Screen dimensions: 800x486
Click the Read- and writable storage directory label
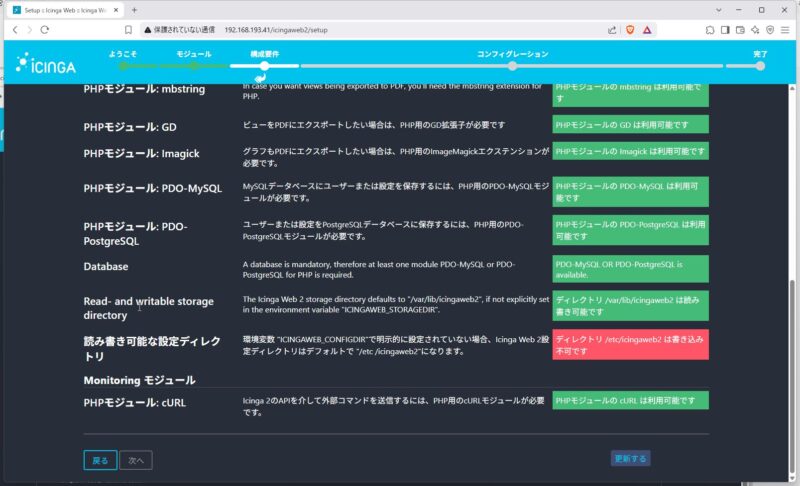pos(148,308)
